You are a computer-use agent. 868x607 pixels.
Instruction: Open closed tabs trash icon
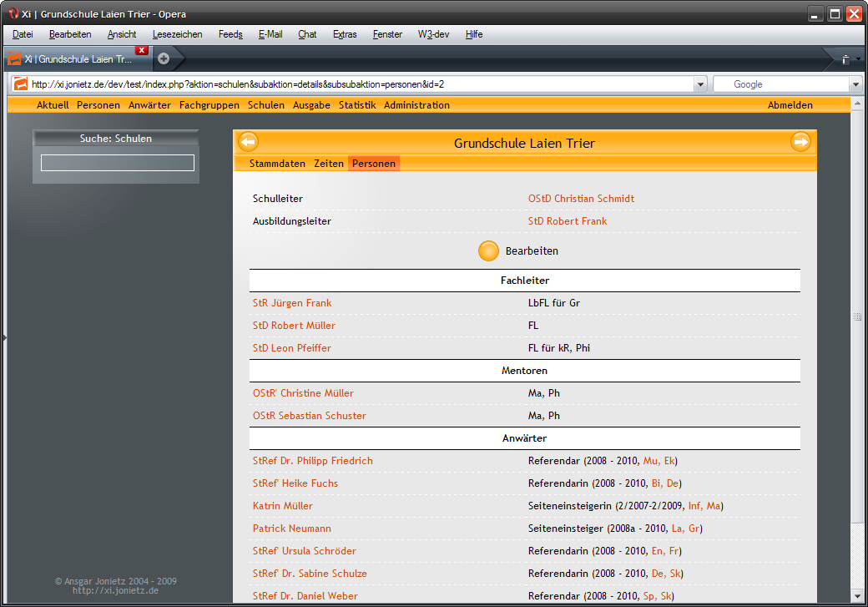(x=845, y=59)
